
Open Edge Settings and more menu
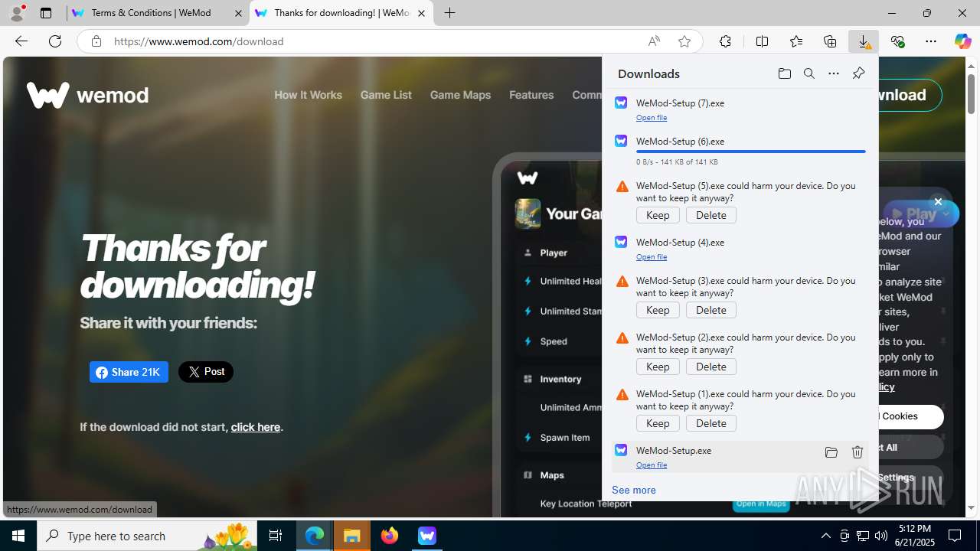930,41
